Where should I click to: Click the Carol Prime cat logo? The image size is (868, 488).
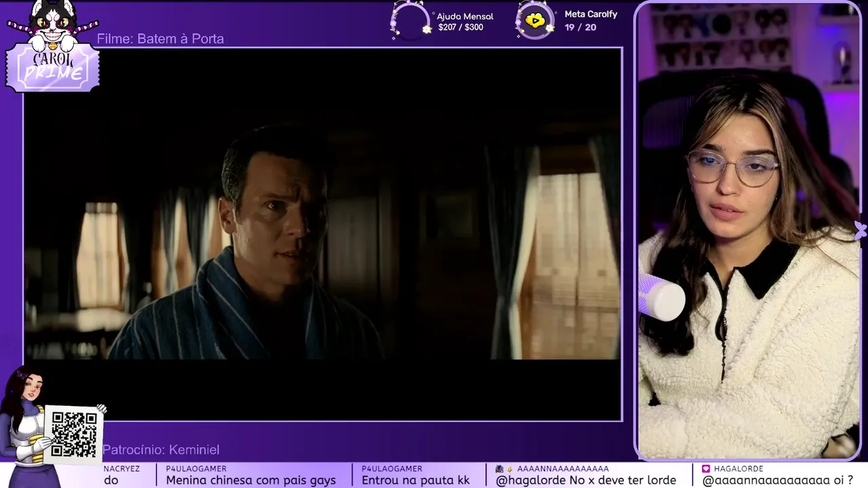53,47
